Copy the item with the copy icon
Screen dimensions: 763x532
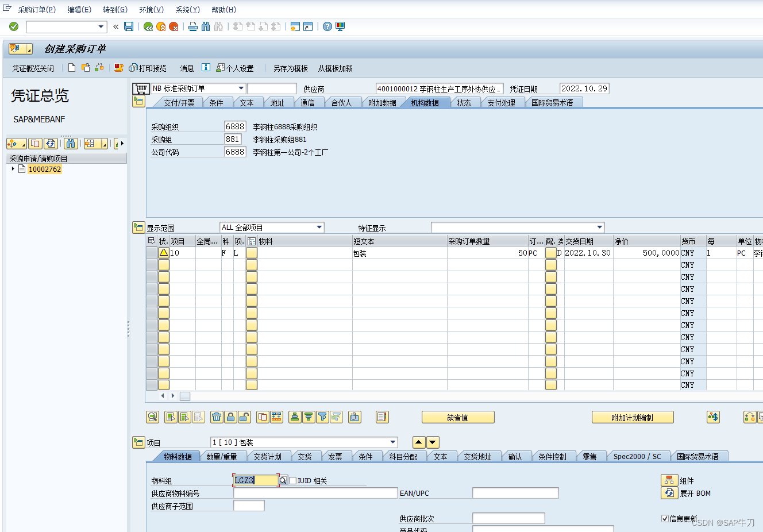pos(263,417)
